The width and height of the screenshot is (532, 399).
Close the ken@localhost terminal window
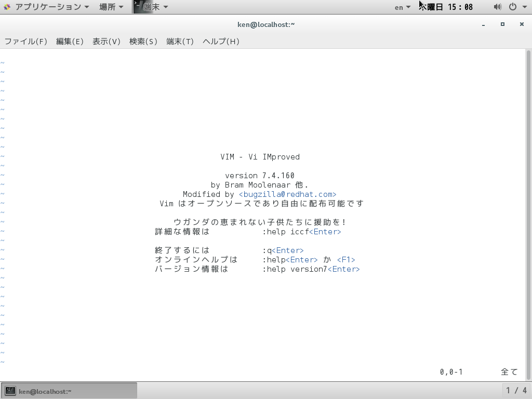pos(522,24)
